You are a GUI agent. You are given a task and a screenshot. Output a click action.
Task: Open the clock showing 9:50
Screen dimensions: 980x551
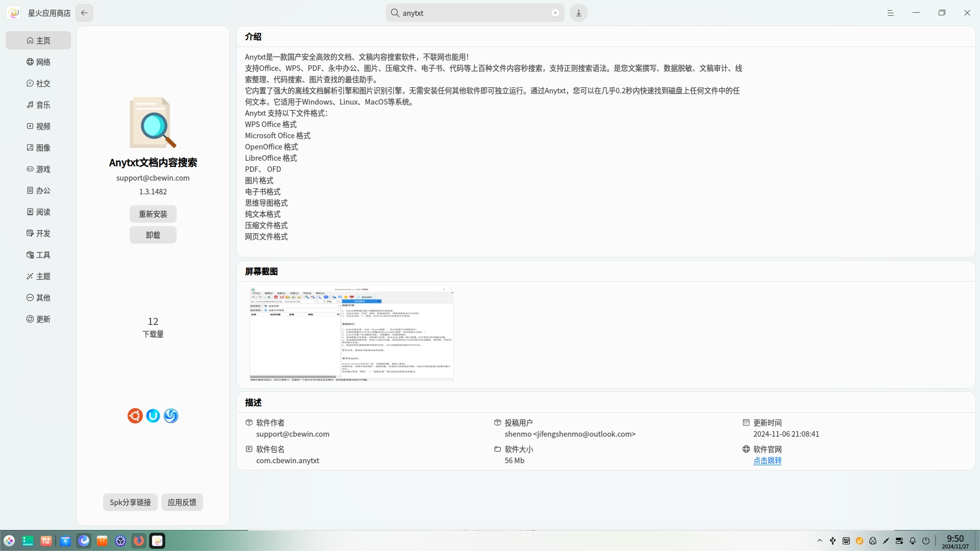tap(955, 541)
